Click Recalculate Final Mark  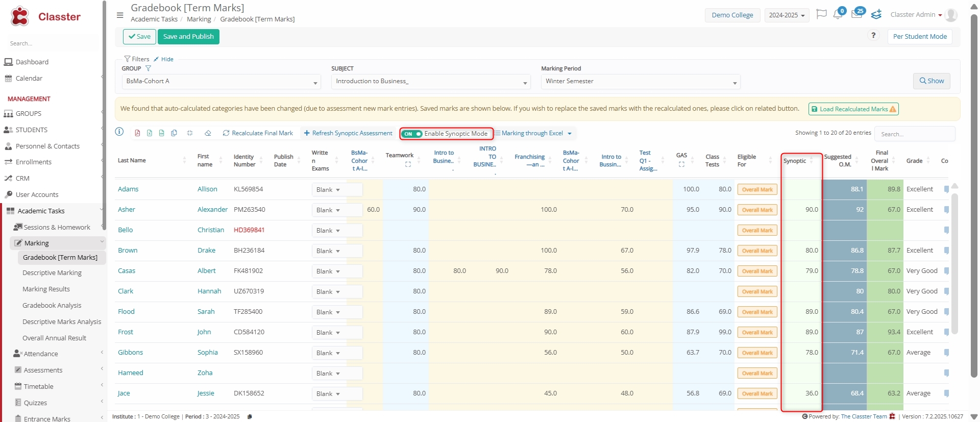pyautogui.click(x=258, y=133)
